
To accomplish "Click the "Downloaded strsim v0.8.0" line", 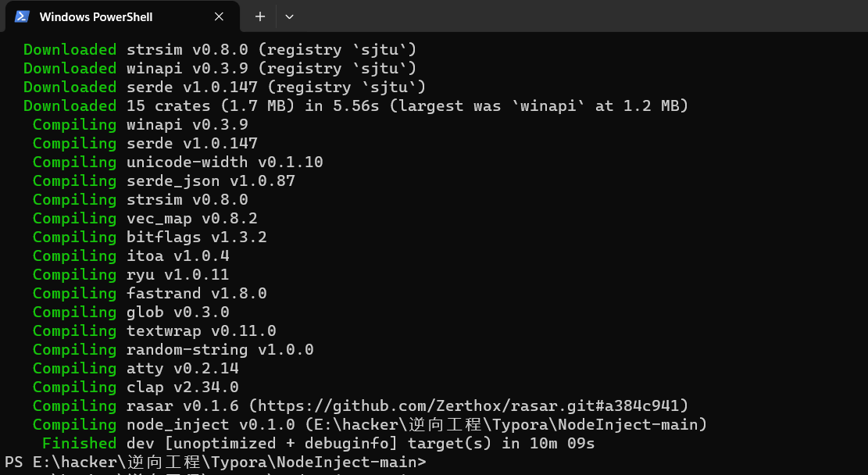I will pyautogui.click(x=220, y=50).
